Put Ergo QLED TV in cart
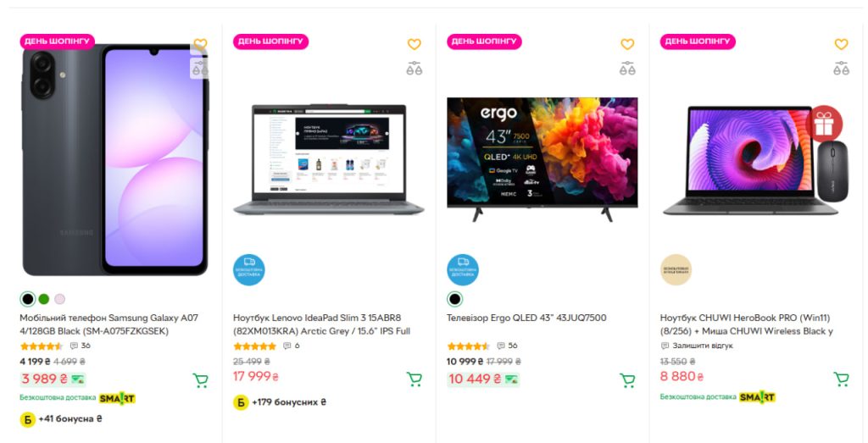Image resolution: width=868 pixels, height=443 pixels. point(627,380)
